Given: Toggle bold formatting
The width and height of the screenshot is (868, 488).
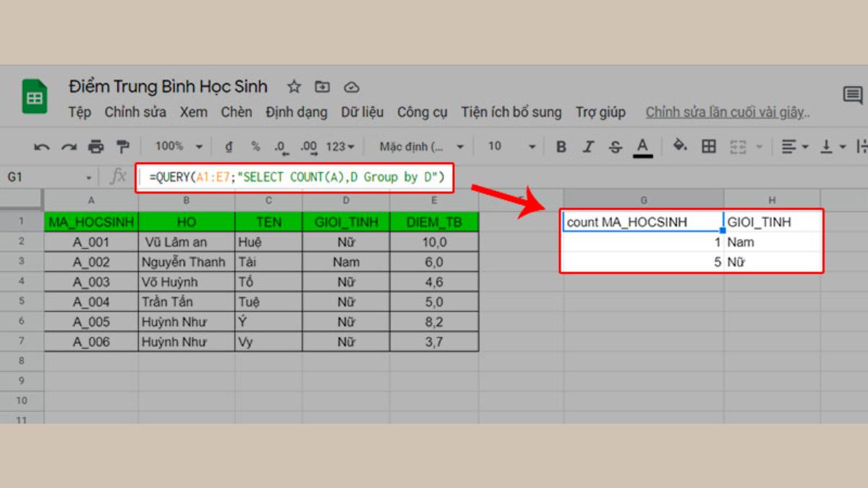Looking at the screenshot, I should (x=561, y=146).
